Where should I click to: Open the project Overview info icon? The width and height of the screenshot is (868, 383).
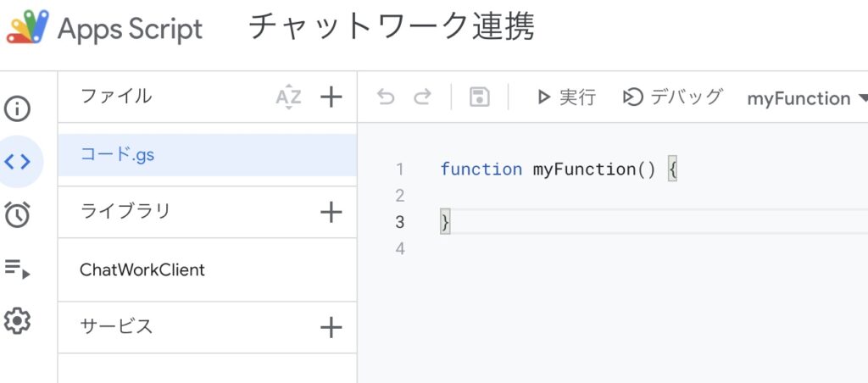17,108
